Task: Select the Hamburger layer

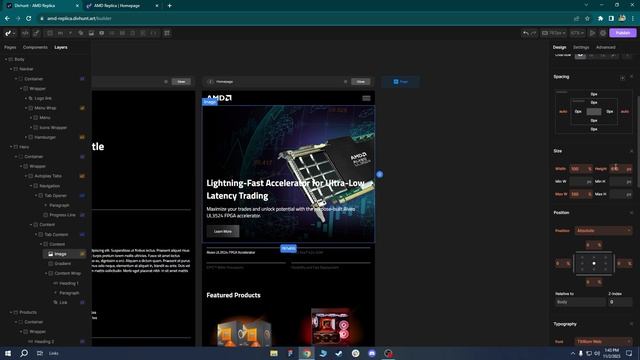Action: [45, 137]
